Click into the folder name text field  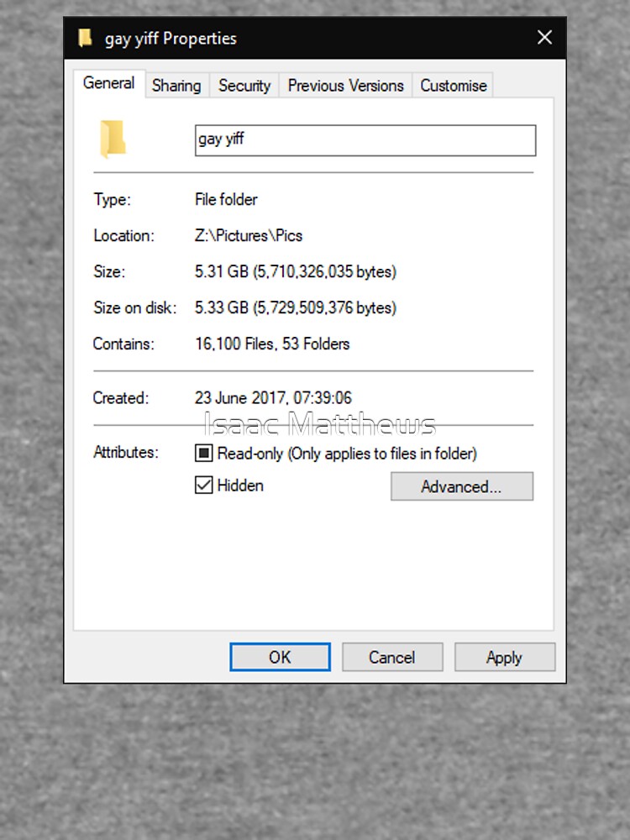[x=365, y=140]
